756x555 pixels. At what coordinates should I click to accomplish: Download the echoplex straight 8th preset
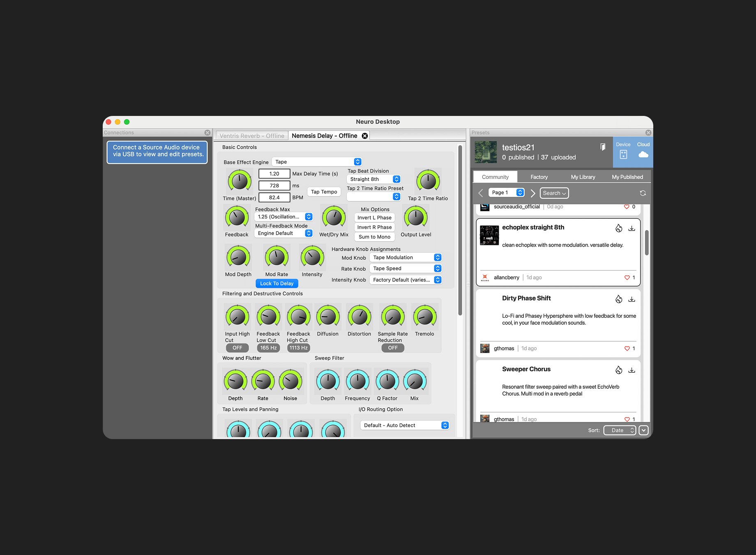pos(632,228)
